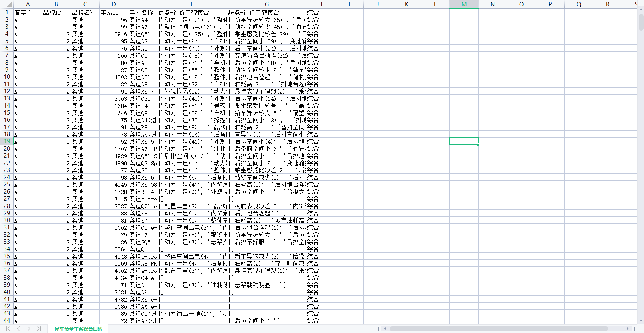Select the 车系ID cell 4990
This screenshot has width=644, height=333.
pyautogui.click(x=114, y=163)
